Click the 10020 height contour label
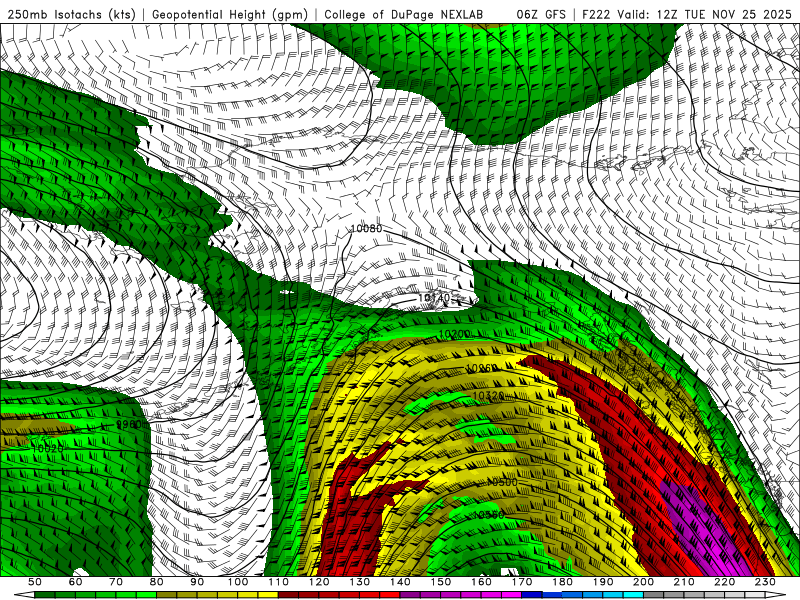The image size is (800, 600). pos(47,448)
